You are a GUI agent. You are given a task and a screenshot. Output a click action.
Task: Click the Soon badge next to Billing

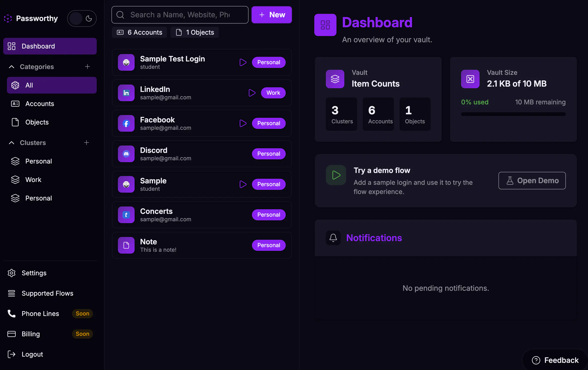(83, 334)
